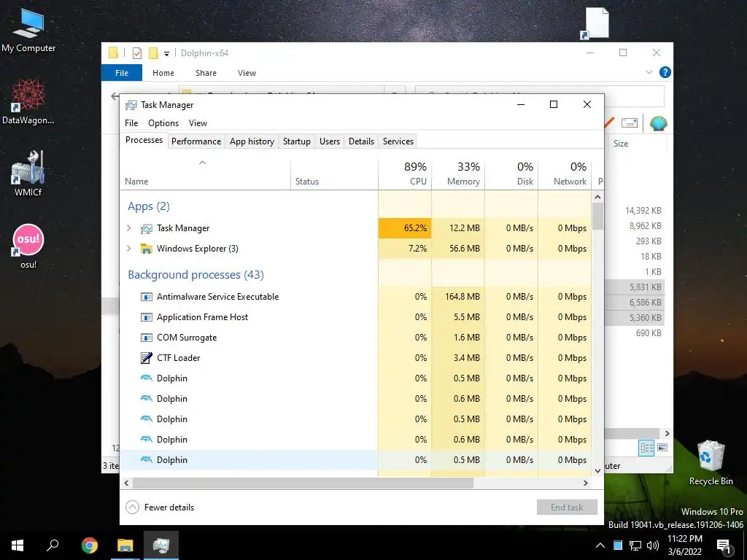
Task: Click the blue square tray icon
Action: click(x=618, y=545)
